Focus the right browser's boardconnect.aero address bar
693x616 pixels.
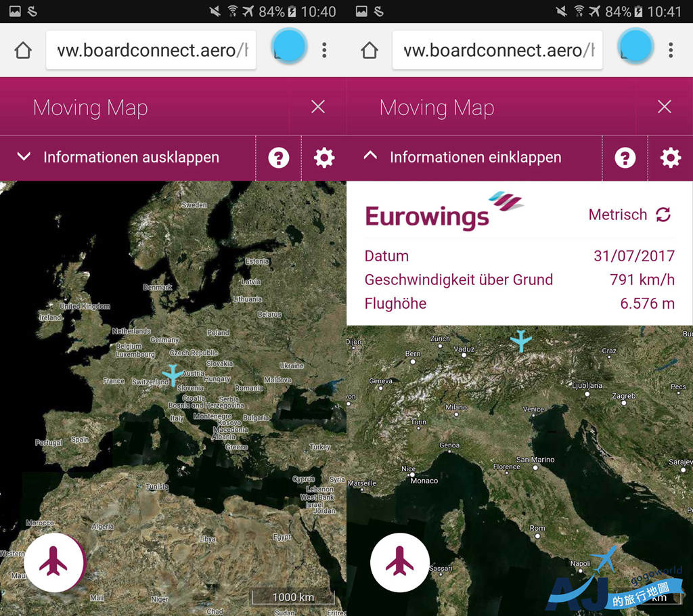coord(497,50)
